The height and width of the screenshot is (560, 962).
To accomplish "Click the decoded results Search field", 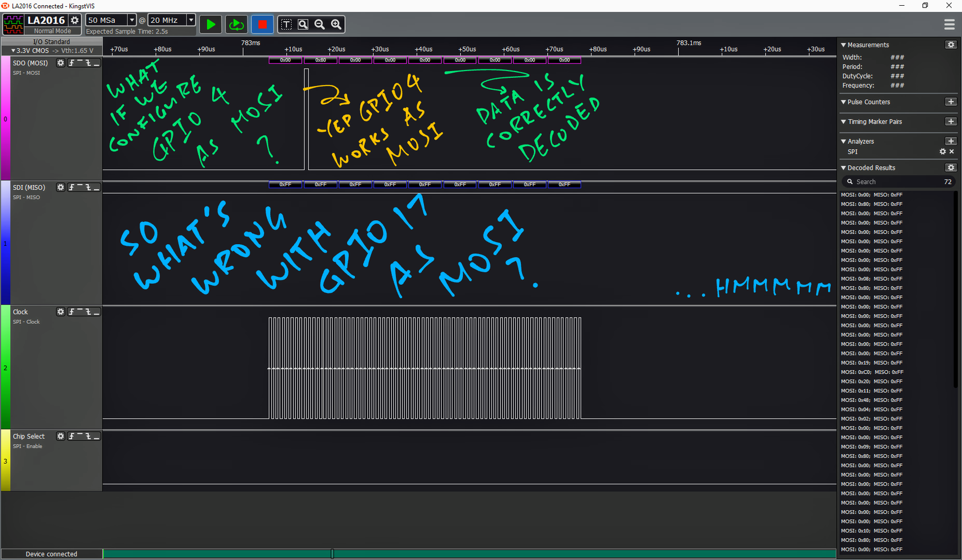I will 895,182.
